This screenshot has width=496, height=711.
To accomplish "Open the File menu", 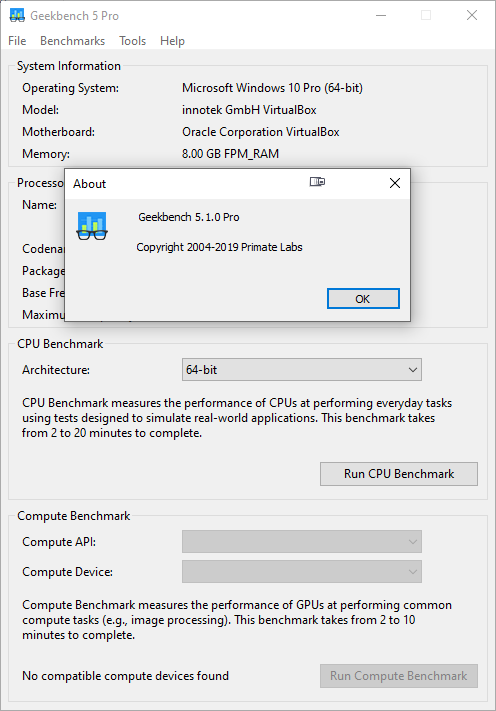I will (17, 41).
